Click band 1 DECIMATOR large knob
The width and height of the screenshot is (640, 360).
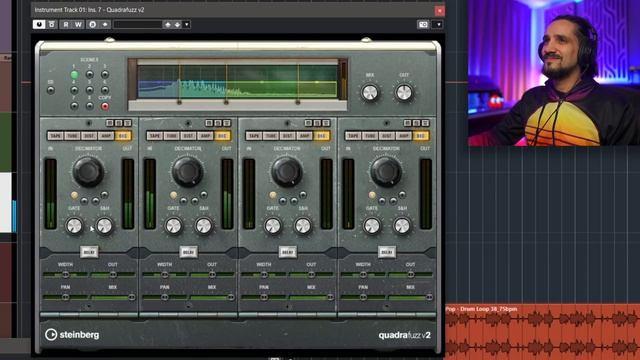pos(88,172)
